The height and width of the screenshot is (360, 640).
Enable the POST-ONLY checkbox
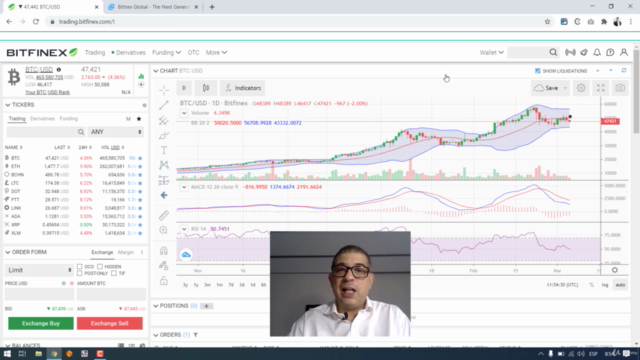pyautogui.click(x=80, y=273)
